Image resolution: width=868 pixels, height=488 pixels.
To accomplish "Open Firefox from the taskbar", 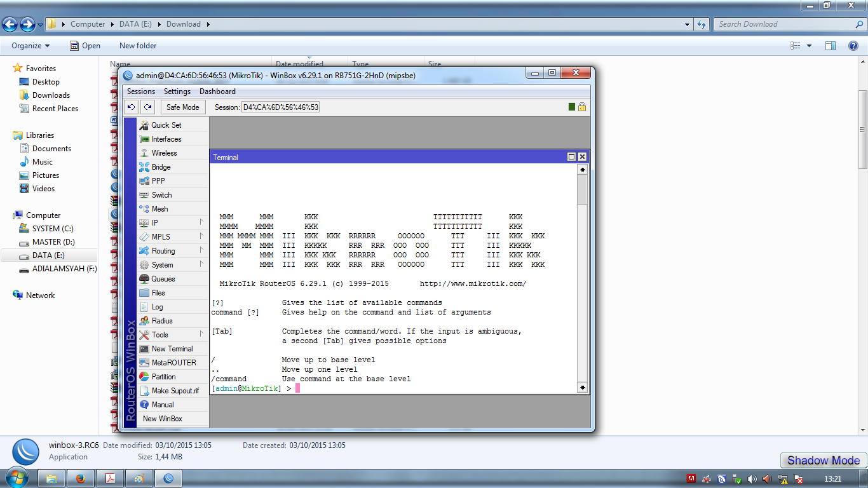I will (81, 478).
